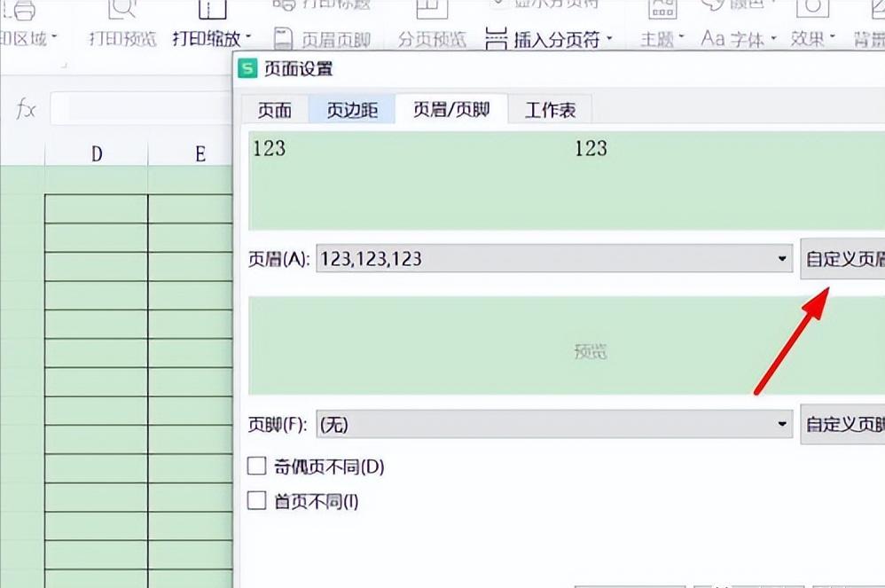Click the header combo box showing 123,123,123
Viewport: 885px width, 588px height.
tap(554, 258)
